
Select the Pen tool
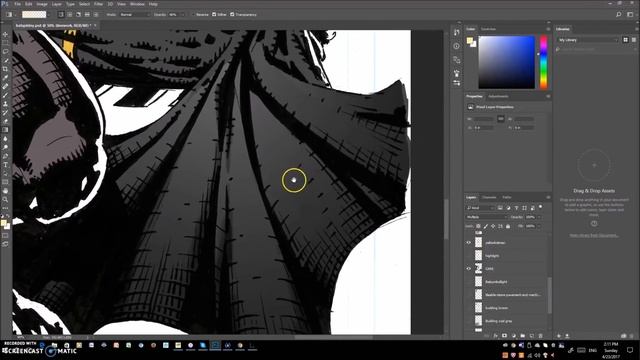pos(5,156)
